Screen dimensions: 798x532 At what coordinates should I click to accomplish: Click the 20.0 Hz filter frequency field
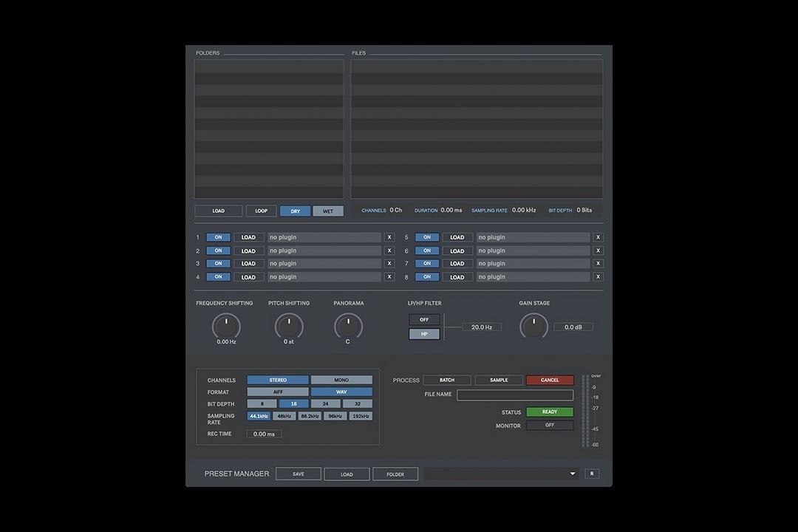(x=482, y=327)
